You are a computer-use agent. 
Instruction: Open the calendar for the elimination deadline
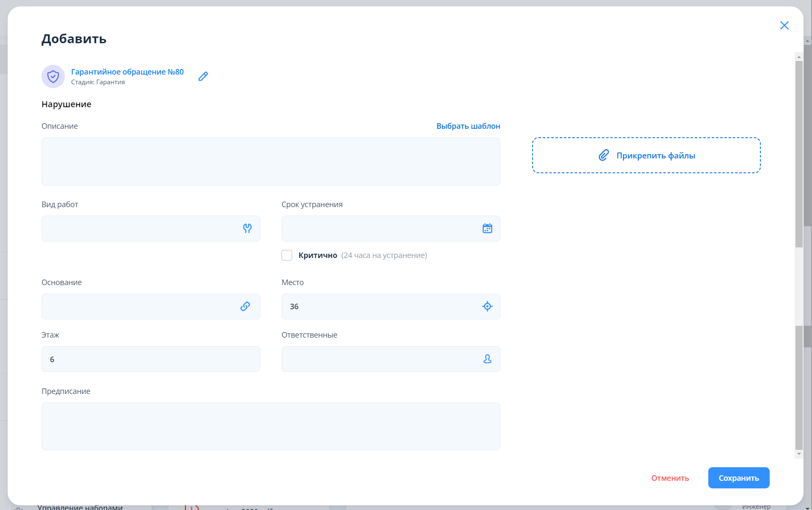click(x=487, y=229)
